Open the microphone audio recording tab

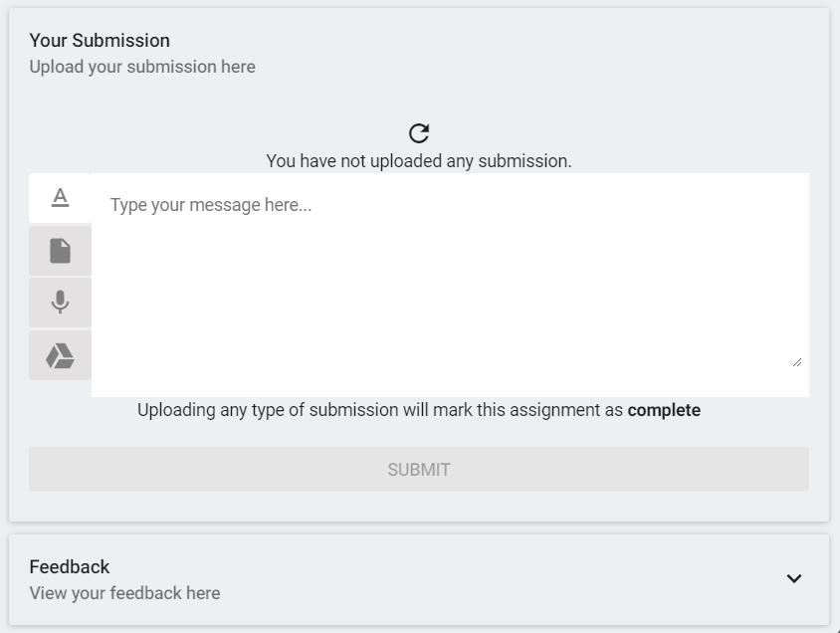click(60, 303)
